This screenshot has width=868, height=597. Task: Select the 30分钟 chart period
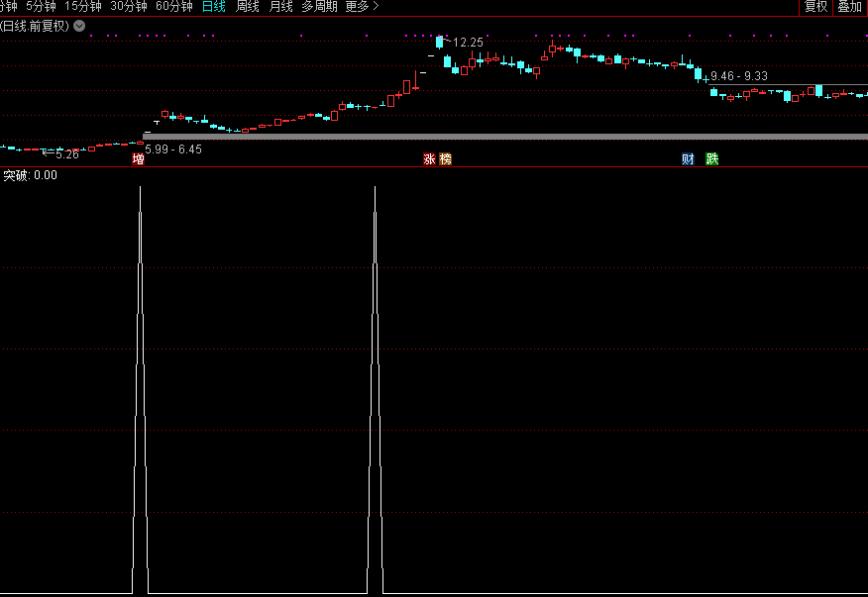click(x=129, y=7)
